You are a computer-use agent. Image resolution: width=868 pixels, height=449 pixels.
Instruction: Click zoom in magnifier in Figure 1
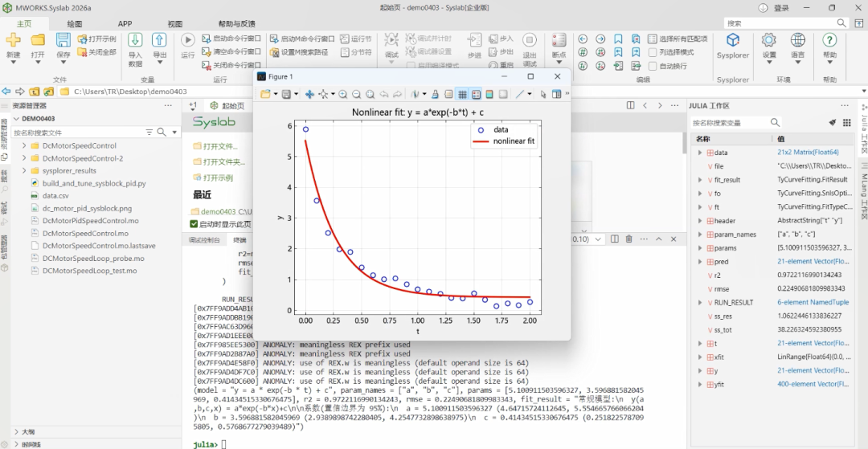point(343,94)
